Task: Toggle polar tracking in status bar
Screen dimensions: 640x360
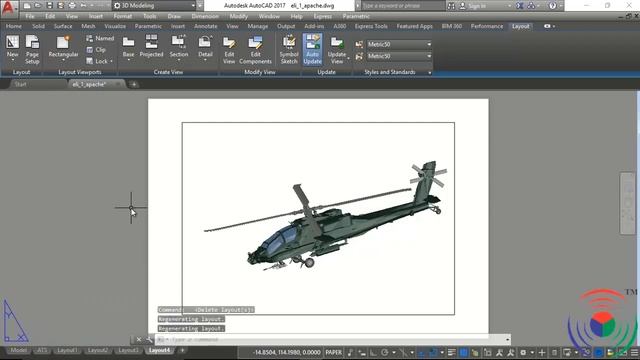Action: click(384, 352)
